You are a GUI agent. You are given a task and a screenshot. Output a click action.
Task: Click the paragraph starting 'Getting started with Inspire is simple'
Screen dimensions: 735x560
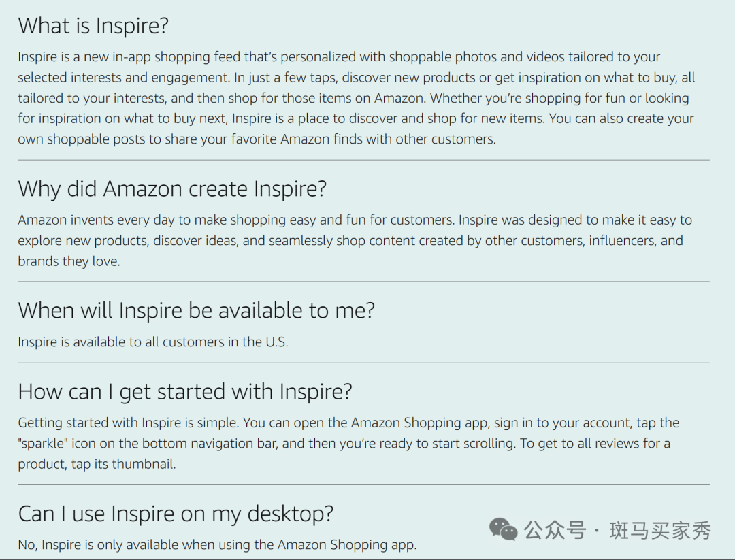(x=348, y=444)
